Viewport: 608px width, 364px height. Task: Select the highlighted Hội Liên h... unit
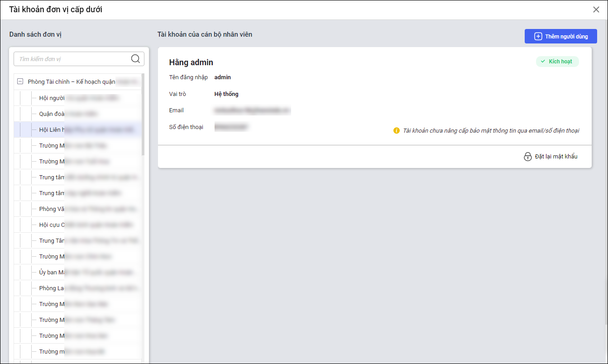(x=52, y=129)
